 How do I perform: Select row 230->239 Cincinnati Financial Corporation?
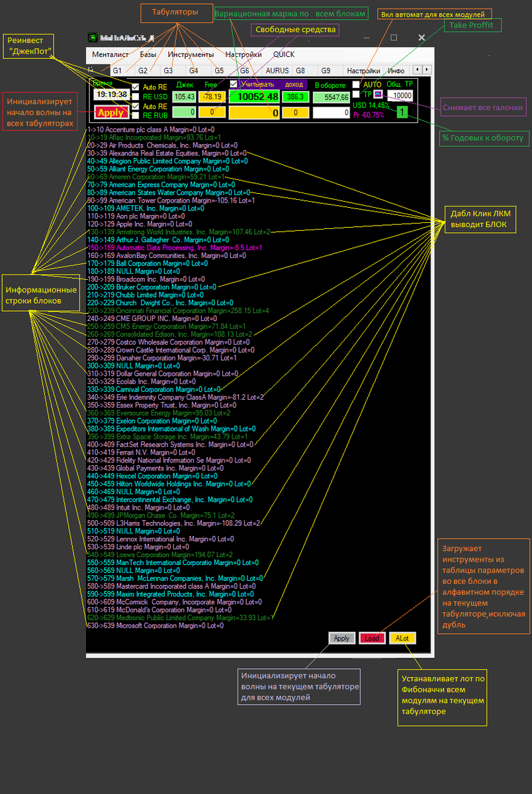coord(178,310)
